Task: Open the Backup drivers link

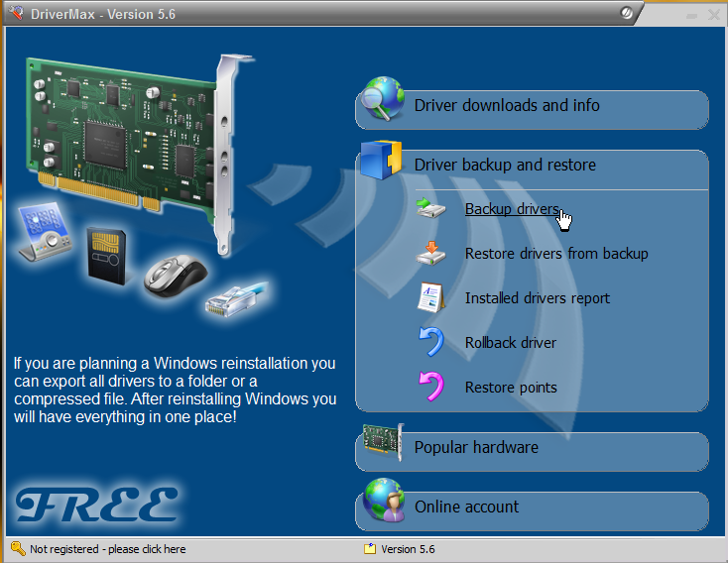Action: (512, 209)
